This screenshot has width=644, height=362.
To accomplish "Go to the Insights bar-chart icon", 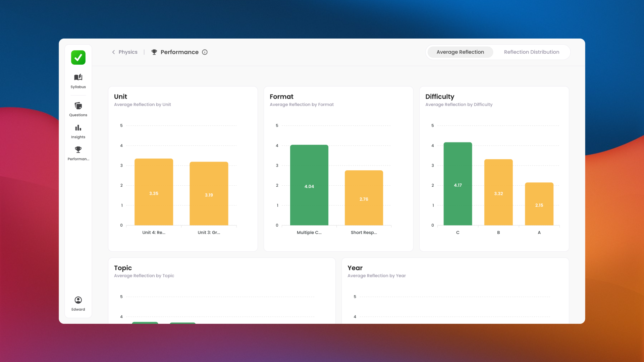I will 78,128.
